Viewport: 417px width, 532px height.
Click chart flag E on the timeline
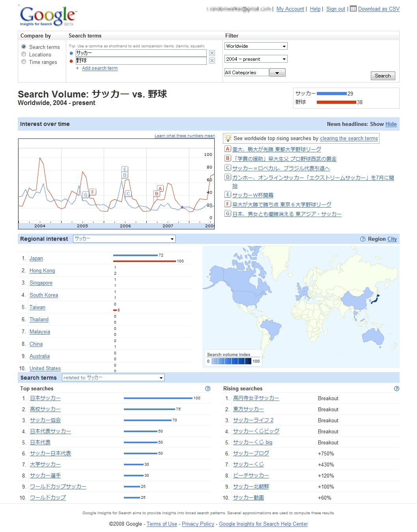pos(125,170)
